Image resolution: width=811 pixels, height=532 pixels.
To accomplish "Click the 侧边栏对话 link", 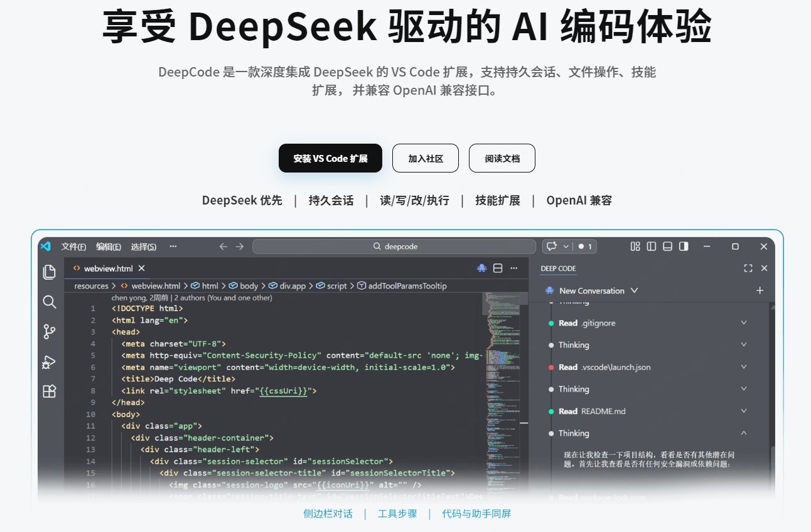I will tap(328, 514).
